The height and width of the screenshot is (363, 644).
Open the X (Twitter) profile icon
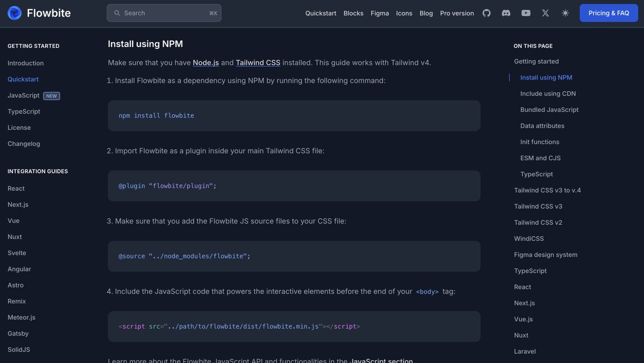click(545, 13)
